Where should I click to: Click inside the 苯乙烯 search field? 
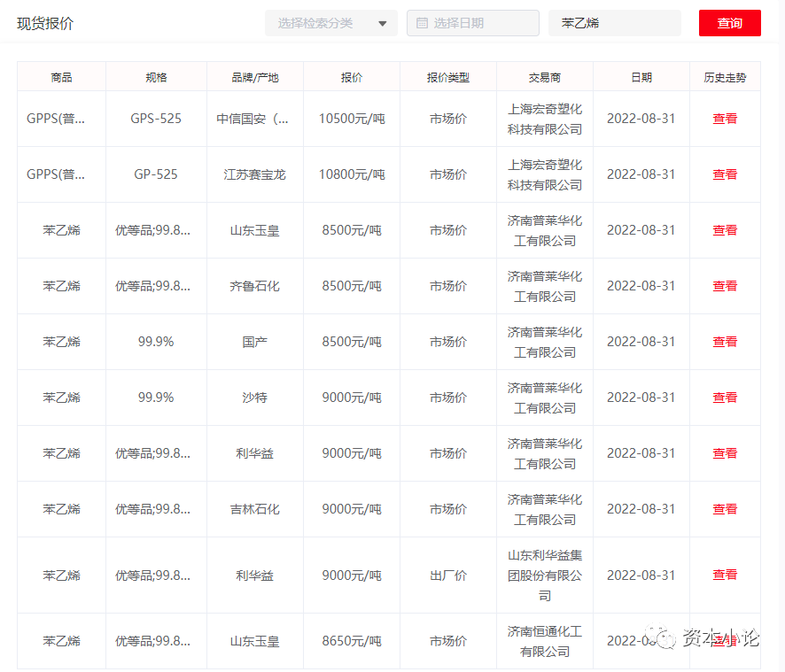tap(614, 22)
